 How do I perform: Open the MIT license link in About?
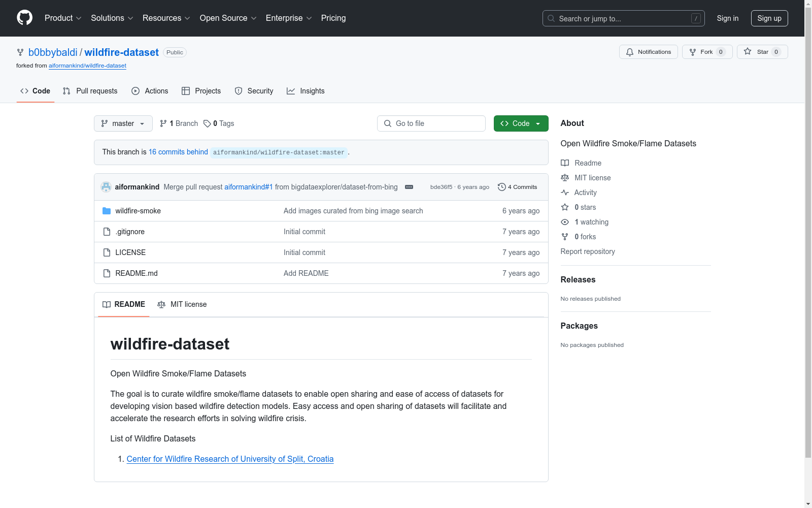(586, 178)
